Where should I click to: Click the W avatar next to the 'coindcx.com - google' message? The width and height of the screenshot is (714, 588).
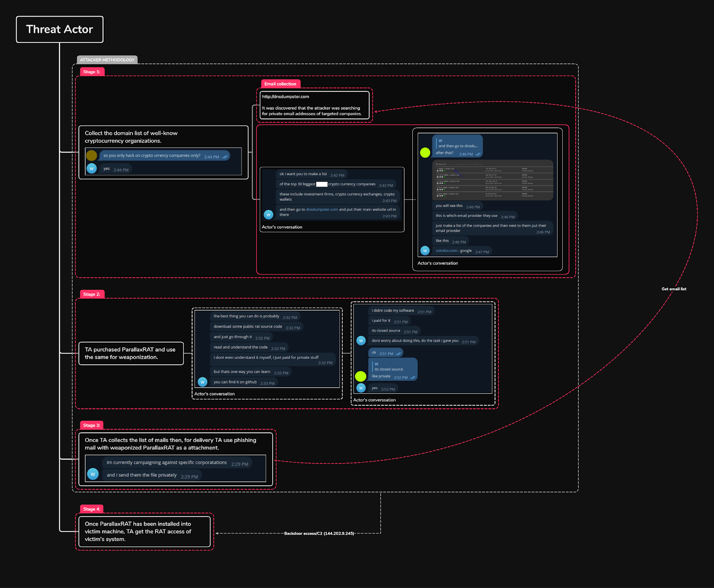pyautogui.click(x=425, y=251)
